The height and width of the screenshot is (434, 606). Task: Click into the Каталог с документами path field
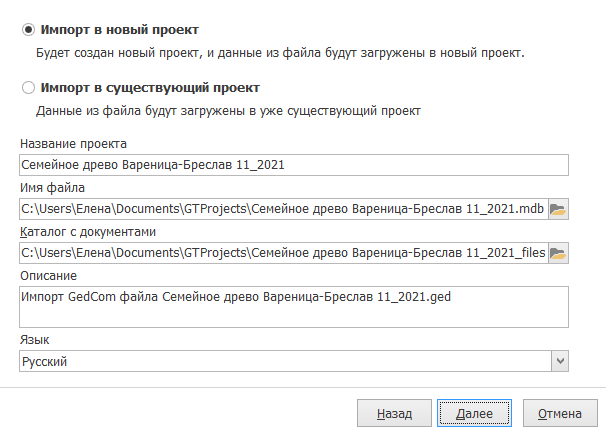click(x=284, y=253)
